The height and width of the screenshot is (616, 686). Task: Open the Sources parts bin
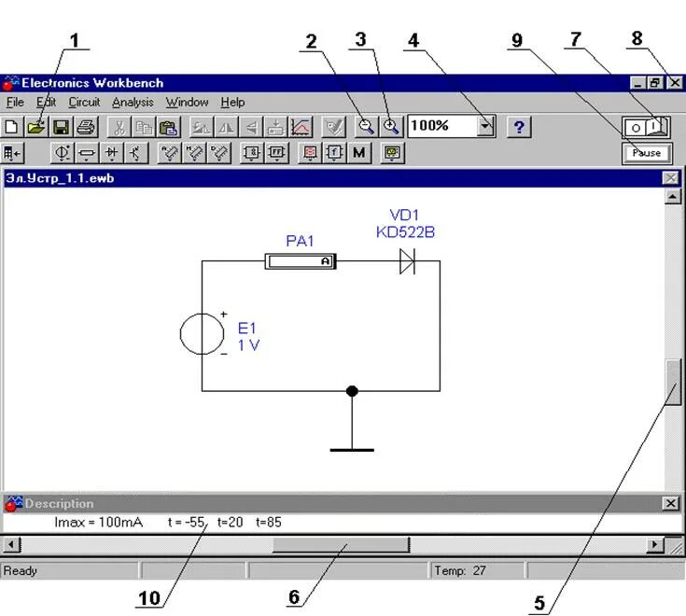62,153
